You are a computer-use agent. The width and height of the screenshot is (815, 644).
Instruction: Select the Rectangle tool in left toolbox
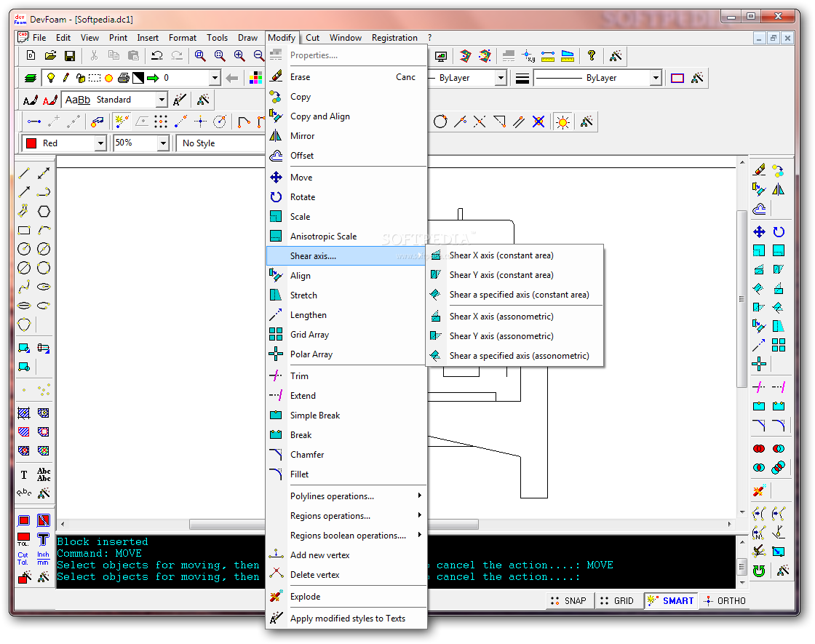pos(24,230)
